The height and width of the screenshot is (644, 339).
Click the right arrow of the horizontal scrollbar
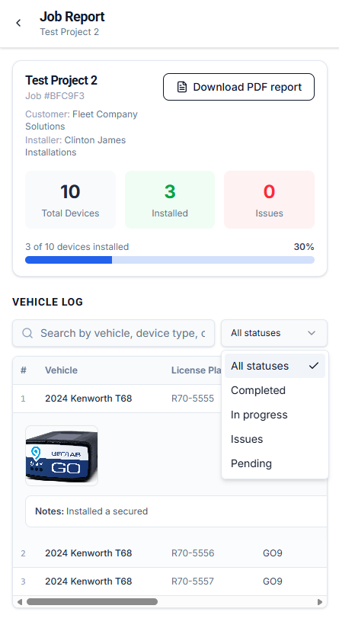(x=320, y=601)
